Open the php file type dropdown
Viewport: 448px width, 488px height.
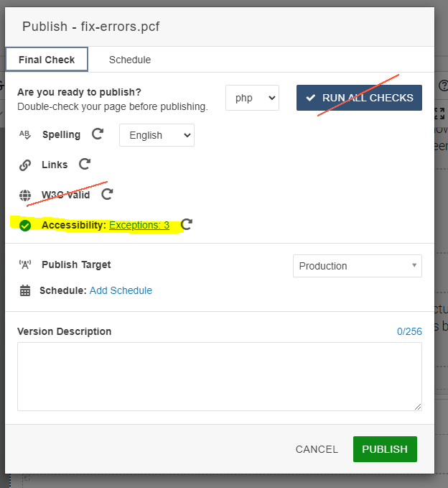[x=252, y=98]
